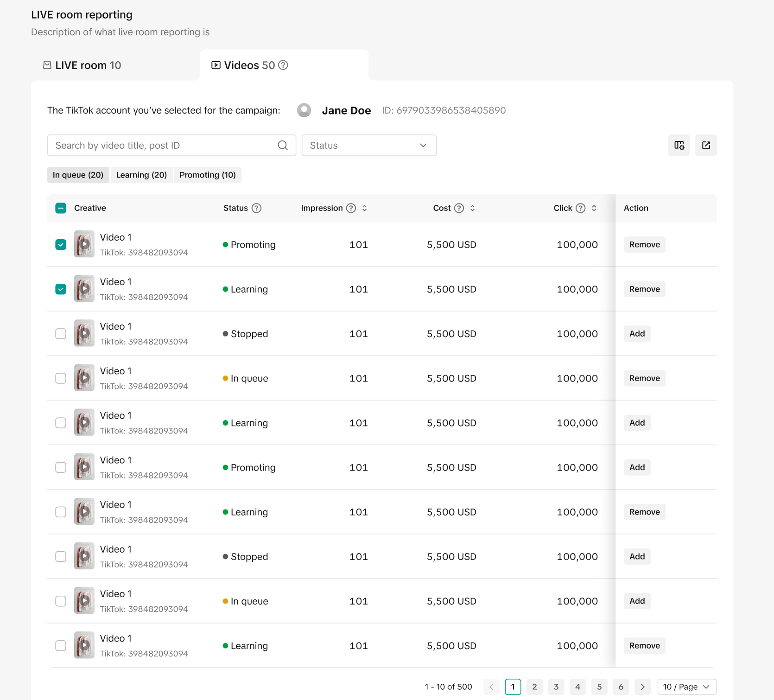Click the search magnifier icon

tap(283, 146)
